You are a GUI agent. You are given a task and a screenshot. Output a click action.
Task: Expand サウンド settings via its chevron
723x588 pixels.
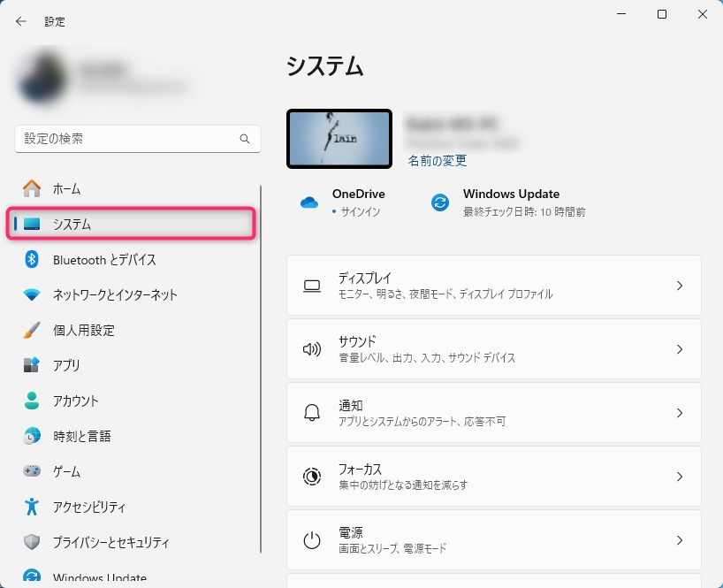pos(679,349)
